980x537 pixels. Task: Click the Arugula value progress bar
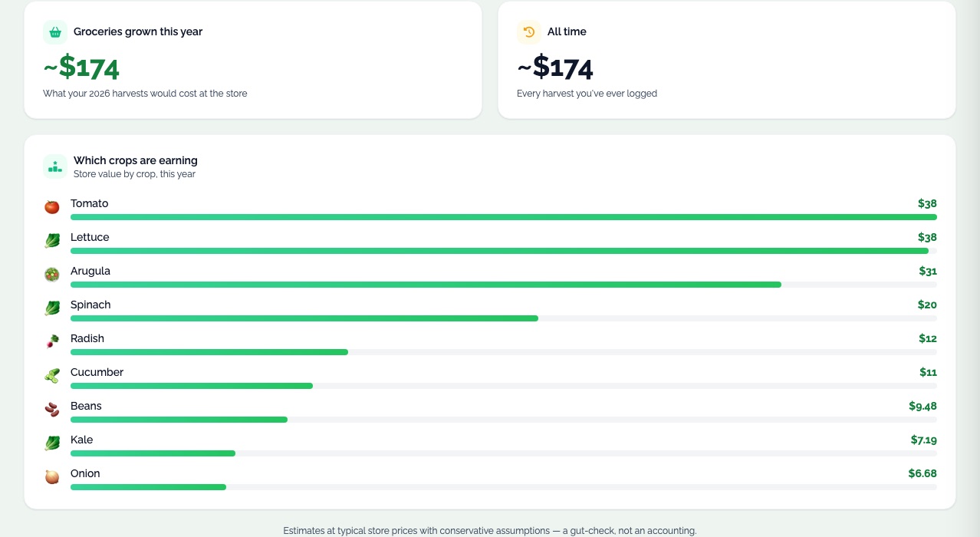(x=504, y=285)
